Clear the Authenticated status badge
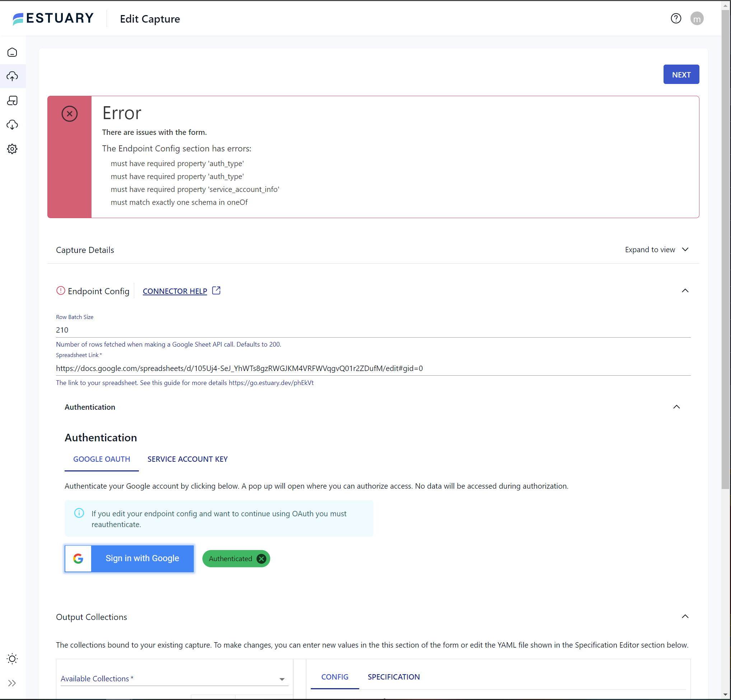Image resolution: width=731 pixels, height=700 pixels. pyautogui.click(x=261, y=558)
